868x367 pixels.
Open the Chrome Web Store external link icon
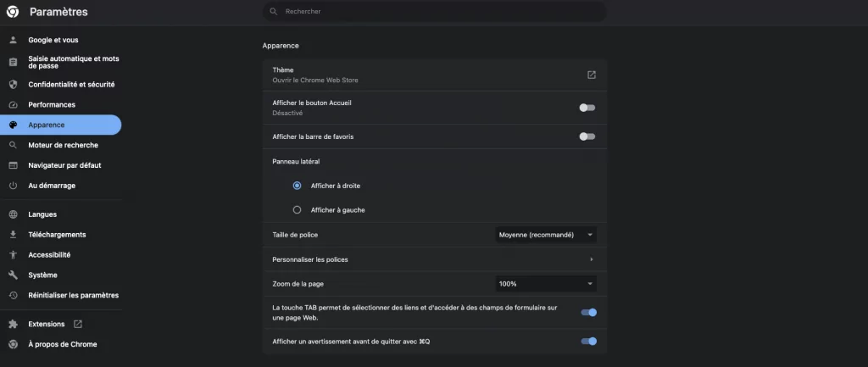[x=592, y=75]
